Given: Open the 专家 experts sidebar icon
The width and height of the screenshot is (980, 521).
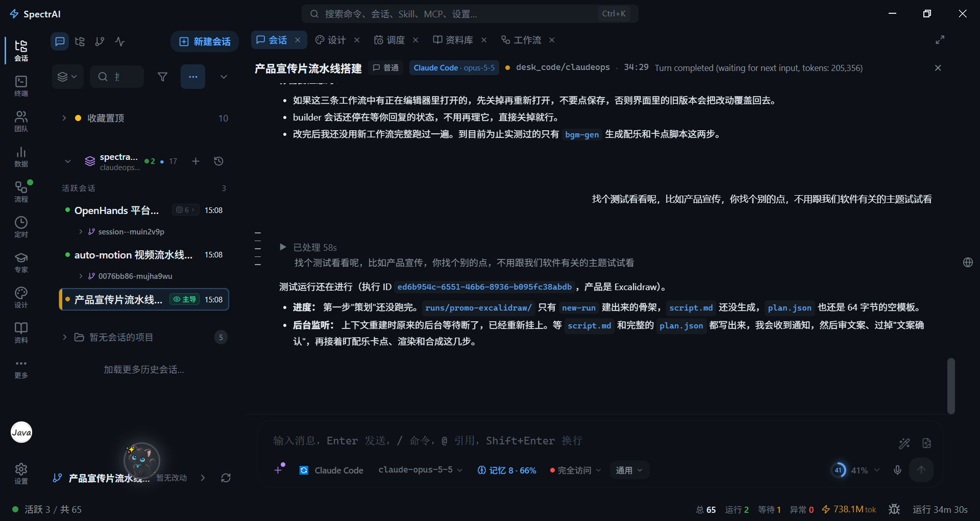Looking at the screenshot, I should [x=21, y=262].
